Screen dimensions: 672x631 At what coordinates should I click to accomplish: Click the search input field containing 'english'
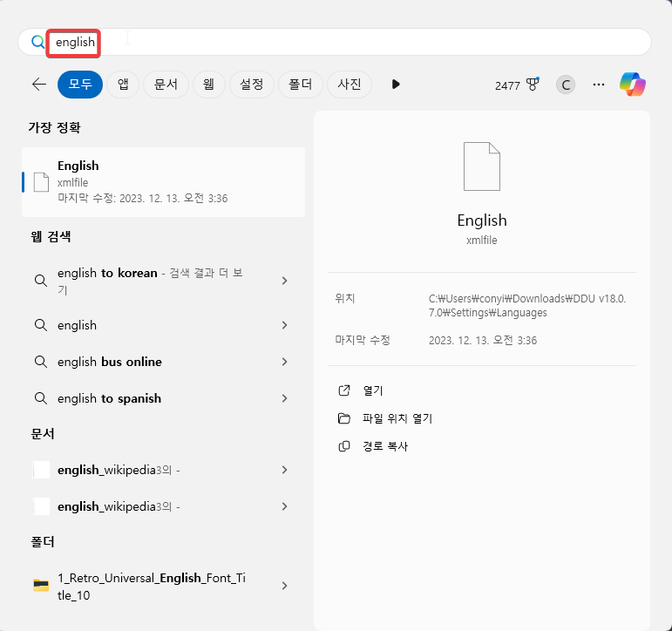point(335,42)
